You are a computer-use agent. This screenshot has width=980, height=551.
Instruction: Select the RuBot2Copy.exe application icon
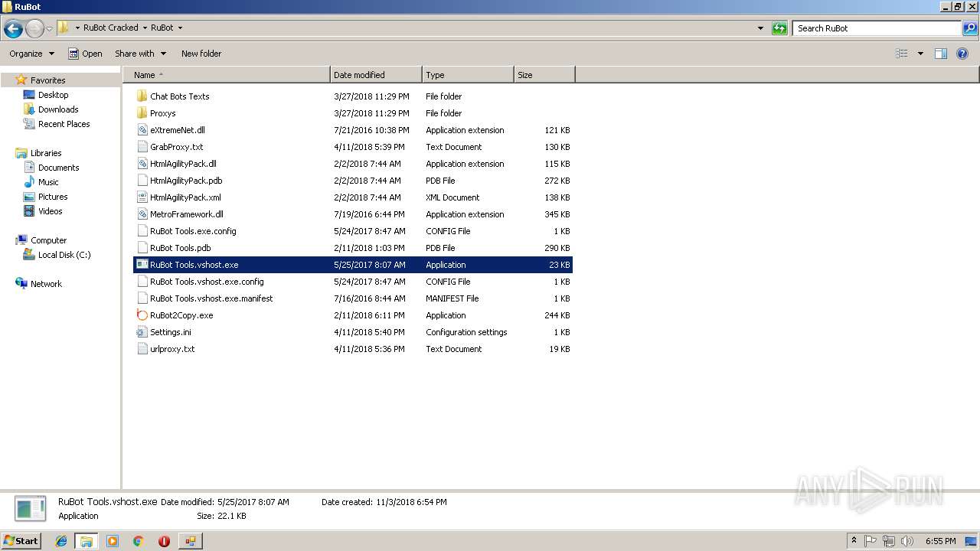click(142, 315)
